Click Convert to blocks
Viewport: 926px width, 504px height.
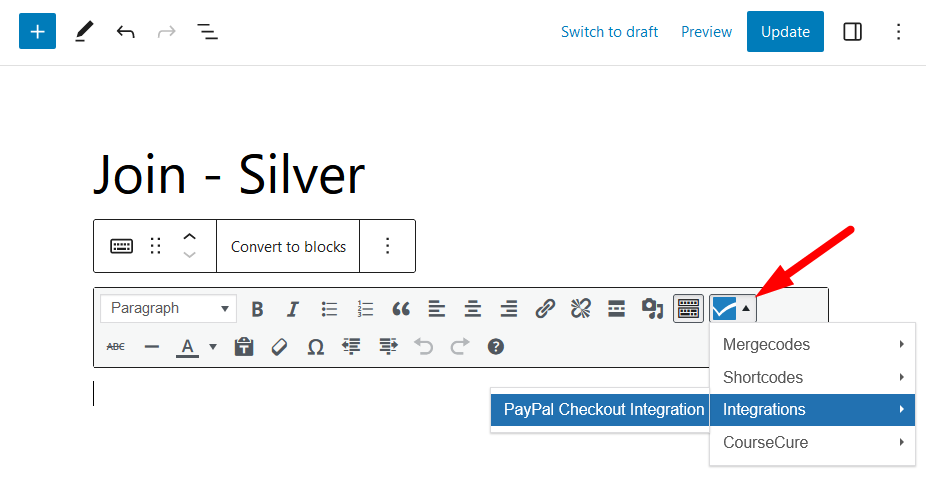[288, 246]
